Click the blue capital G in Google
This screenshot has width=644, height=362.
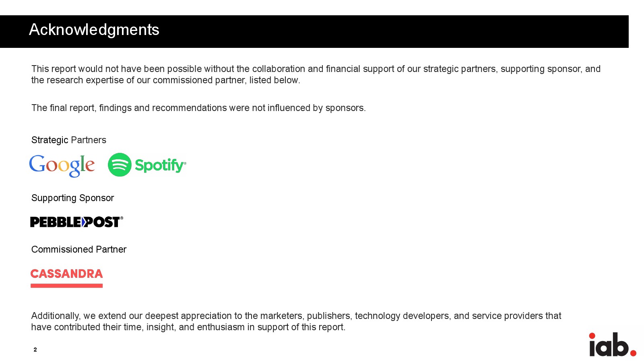coord(37,164)
